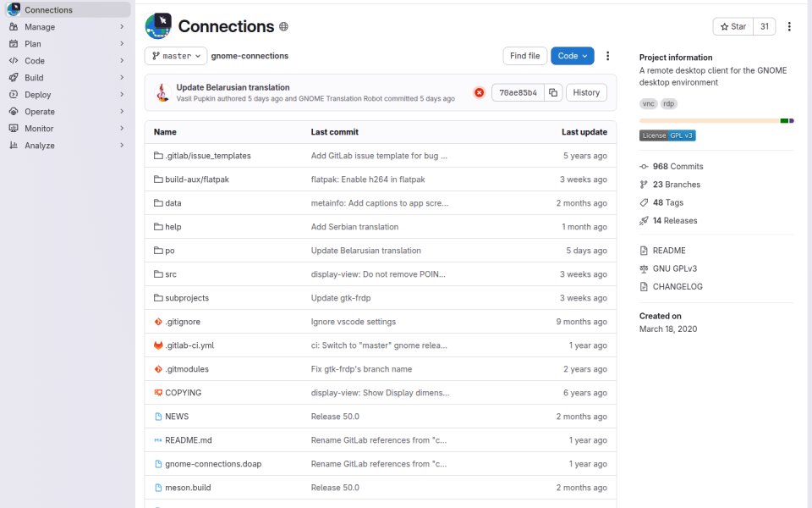Click the License GPL v3 badge
Screen dimensions: 812x508
tap(667, 135)
